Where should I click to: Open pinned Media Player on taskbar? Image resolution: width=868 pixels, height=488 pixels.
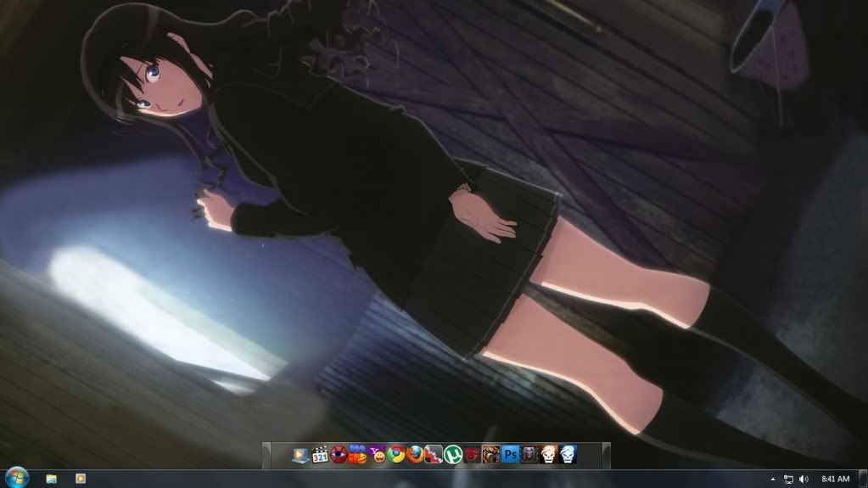coord(81,479)
